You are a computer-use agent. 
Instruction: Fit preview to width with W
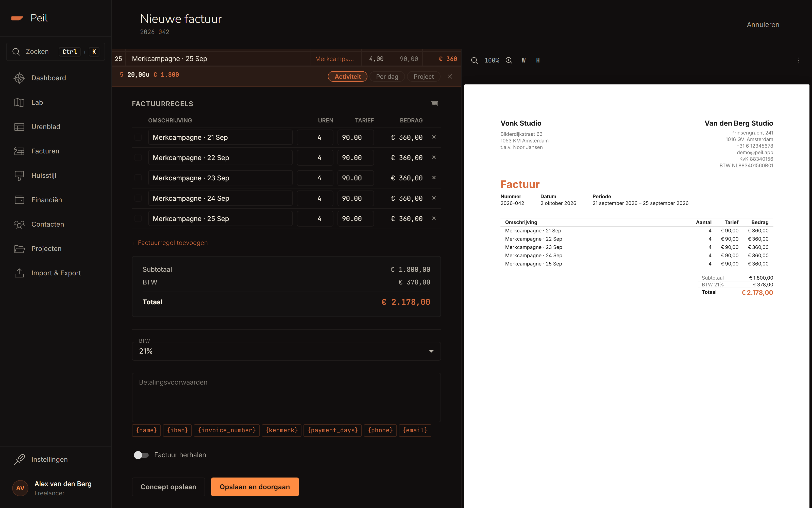pyautogui.click(x=523, y=60)
